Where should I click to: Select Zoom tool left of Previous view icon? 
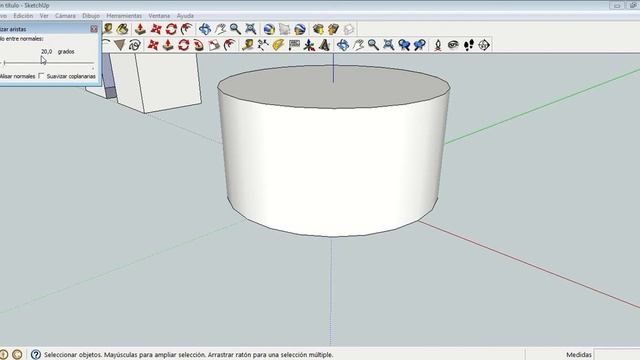373,45
